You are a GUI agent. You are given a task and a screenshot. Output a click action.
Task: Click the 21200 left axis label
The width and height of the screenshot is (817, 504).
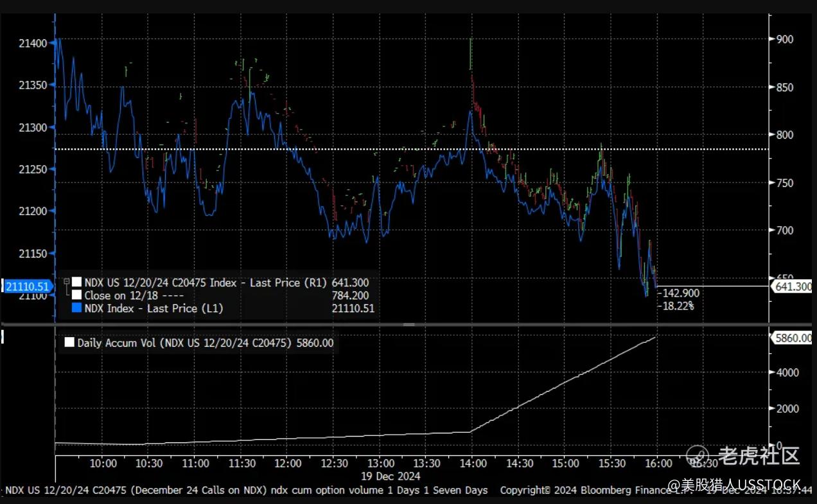33,211
